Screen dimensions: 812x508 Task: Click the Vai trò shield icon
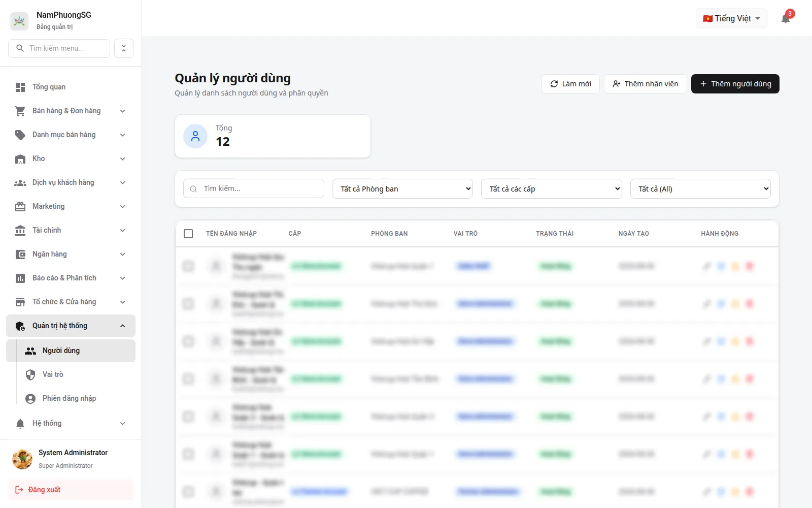[30, 375]
